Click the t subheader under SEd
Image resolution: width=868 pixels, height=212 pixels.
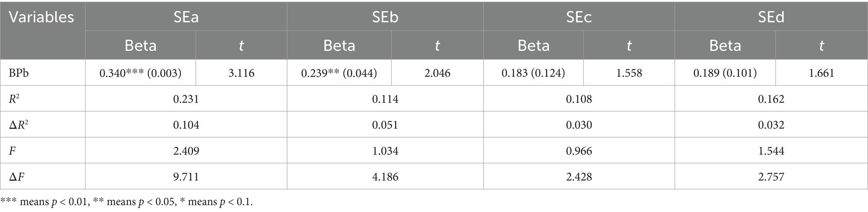pos(821,45)
